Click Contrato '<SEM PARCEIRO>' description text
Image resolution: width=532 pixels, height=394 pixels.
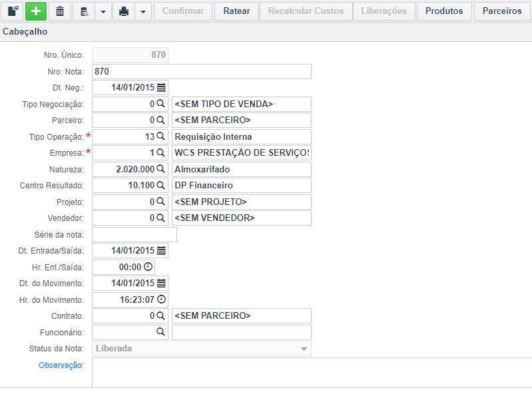(212, 316)
